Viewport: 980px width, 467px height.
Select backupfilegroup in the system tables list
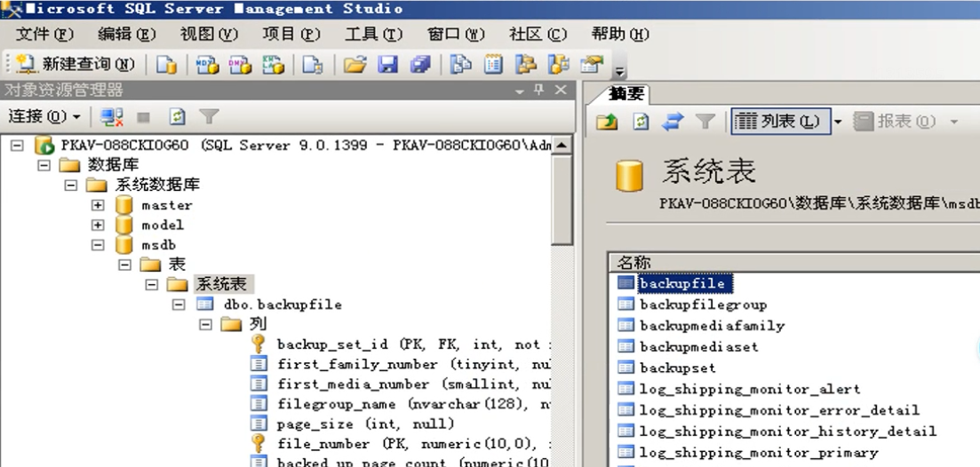703,305
